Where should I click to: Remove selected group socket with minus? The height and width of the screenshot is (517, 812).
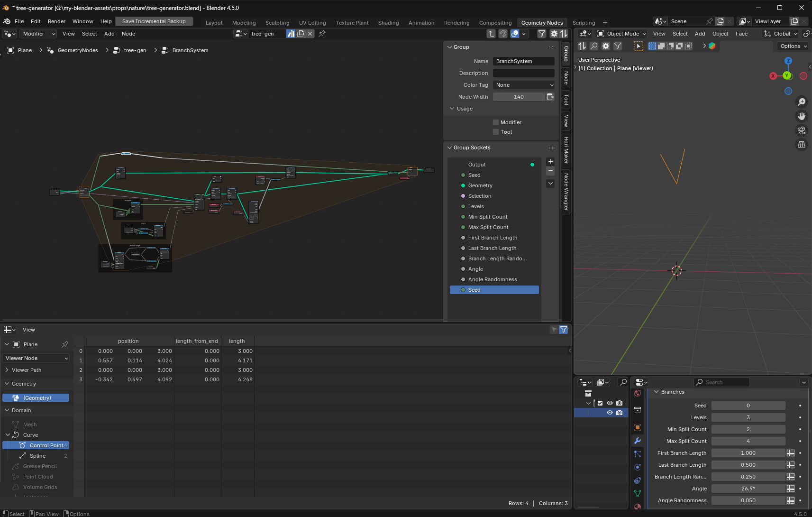point(550,171)
